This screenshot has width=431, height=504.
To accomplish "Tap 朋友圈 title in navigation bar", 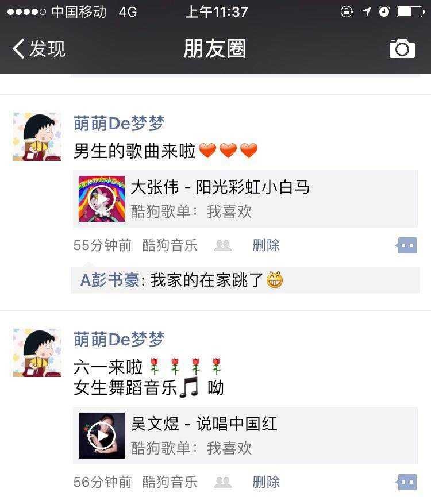I will click(215, 48).
